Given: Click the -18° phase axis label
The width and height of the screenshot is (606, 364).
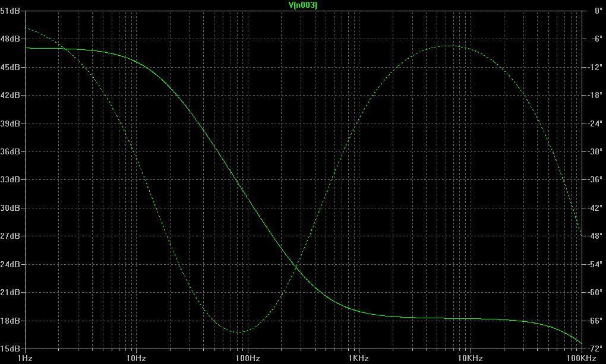Looking at the screenshot, I should 595,95.
